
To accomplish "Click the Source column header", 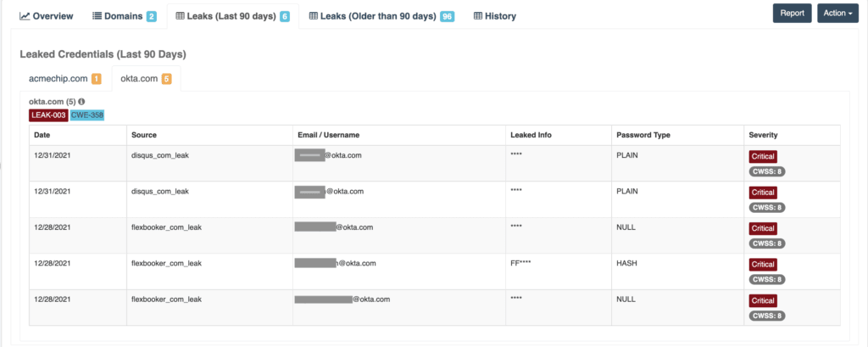I will (x=145, y=135).
